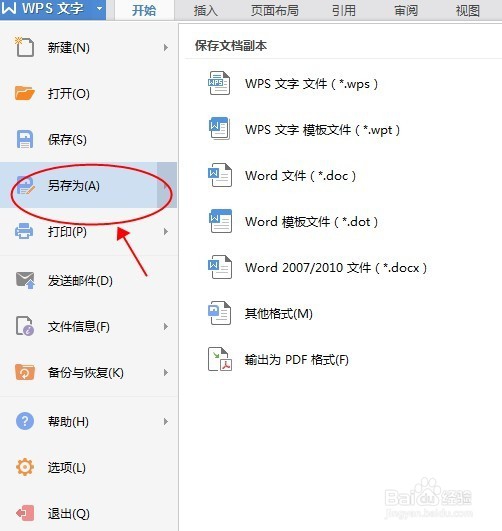Screen dimensions: 502x531
Task: Click the Send mail envelope icon
Action: [25, 280]
